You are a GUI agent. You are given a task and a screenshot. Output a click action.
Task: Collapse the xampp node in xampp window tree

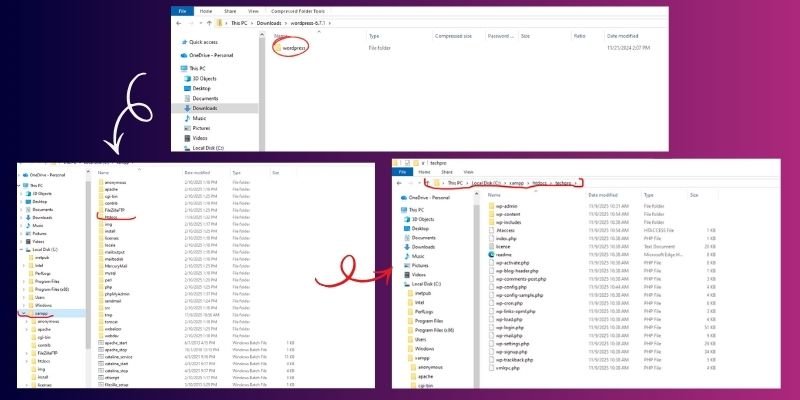[23, 313]
